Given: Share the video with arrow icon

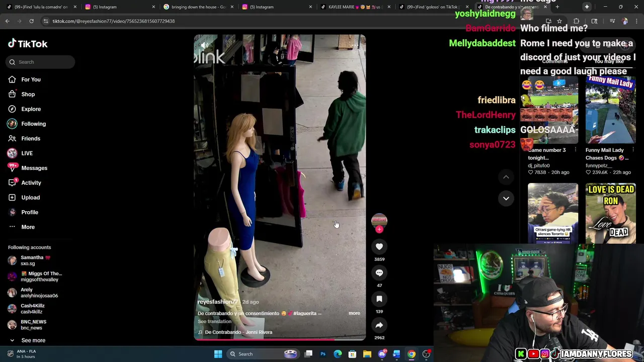Looking at the screenshot, I should pyautogui.click(x=379, y=325).
